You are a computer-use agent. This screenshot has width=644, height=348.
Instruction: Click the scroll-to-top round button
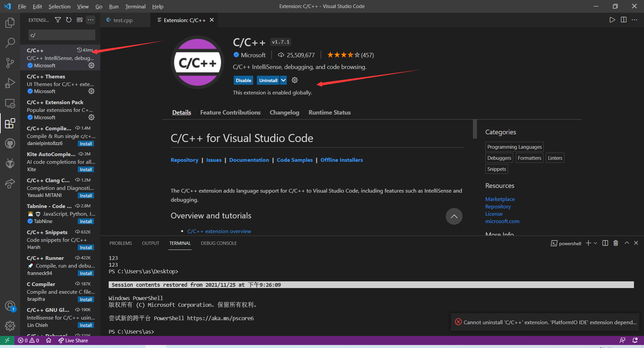(x=454, y=216)
